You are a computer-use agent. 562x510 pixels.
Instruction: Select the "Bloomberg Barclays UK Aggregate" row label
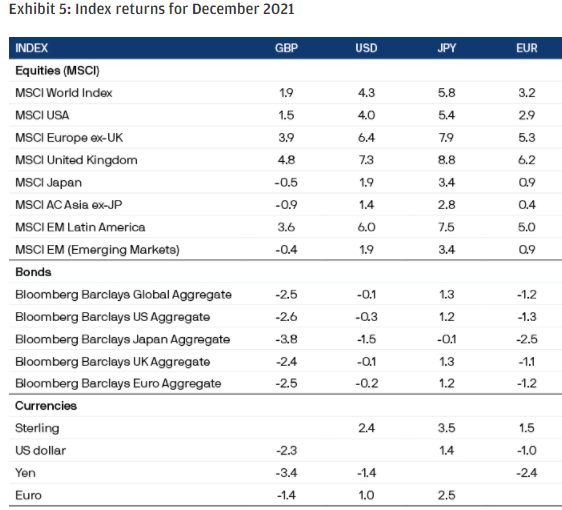113,362
